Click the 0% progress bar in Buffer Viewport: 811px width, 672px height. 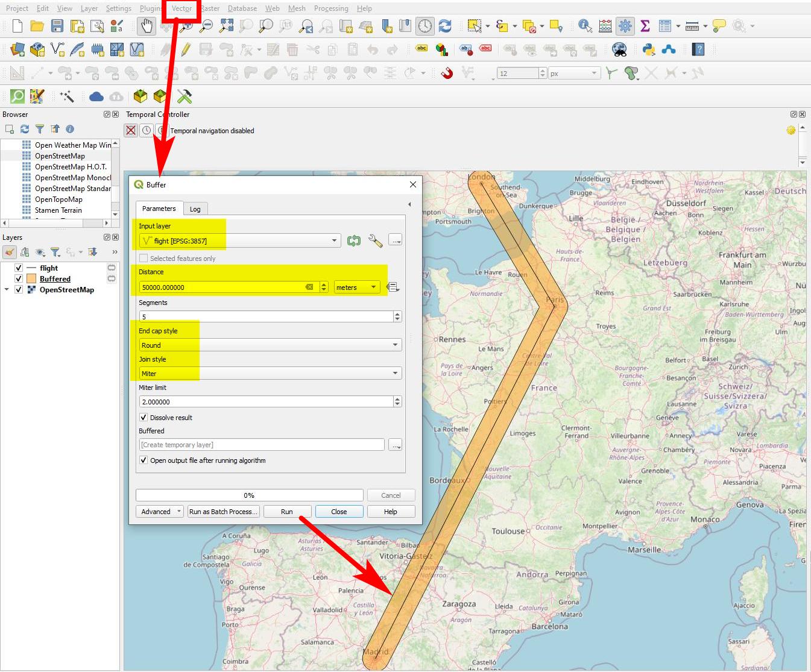coord(250,495)
